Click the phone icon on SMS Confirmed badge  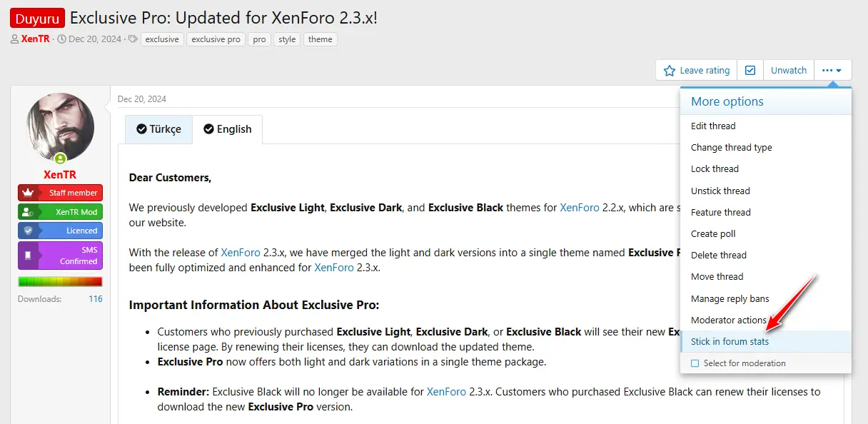pyautogui.click(x=28, y=256)
